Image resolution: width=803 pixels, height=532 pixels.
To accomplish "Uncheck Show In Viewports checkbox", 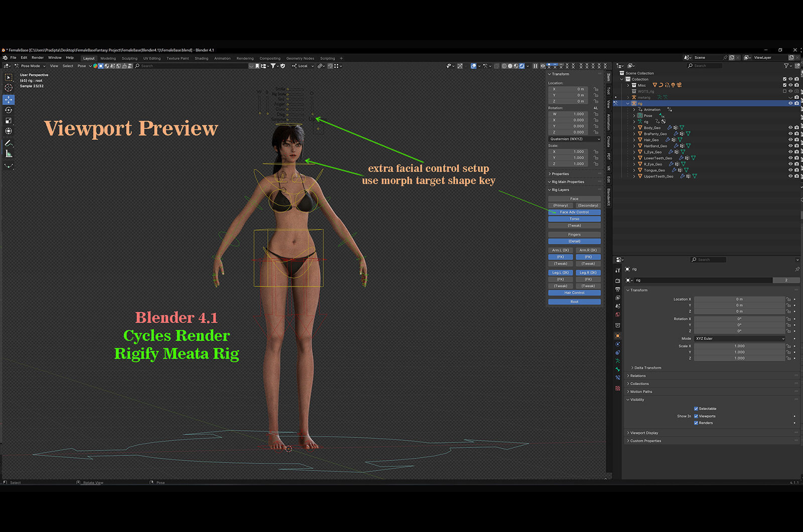I will 696,416.
